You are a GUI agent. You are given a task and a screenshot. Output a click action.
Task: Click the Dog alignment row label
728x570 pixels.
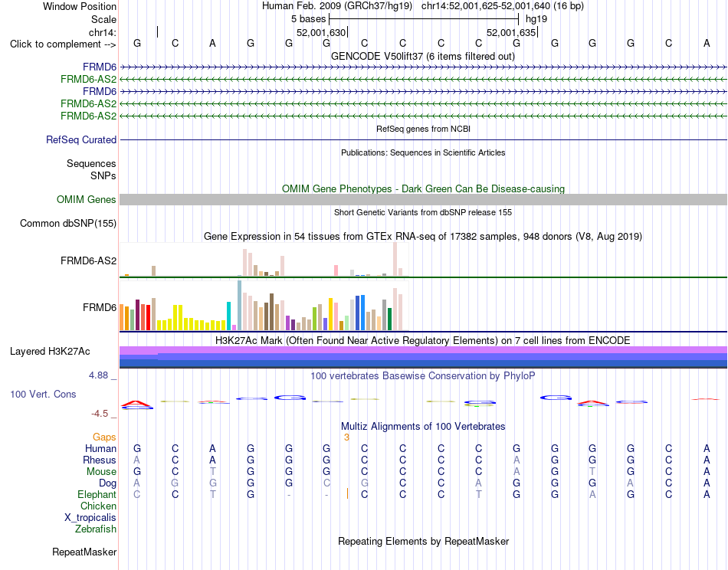pyautogui.click(x=107, y=483)
